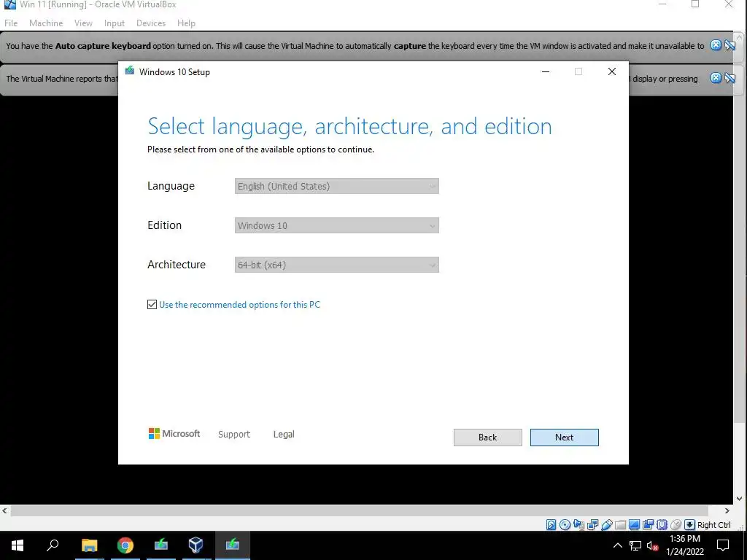Open the File menu
747x560 pixels.
[11, 23]
